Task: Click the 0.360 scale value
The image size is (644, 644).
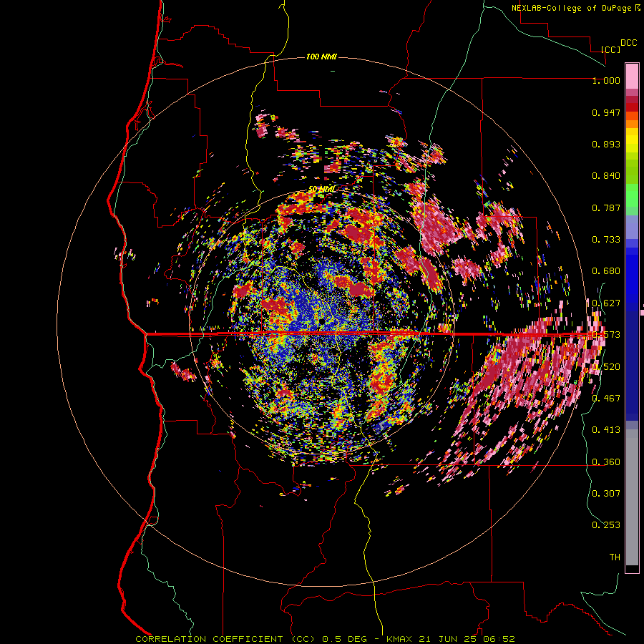Action: (606, 462)
